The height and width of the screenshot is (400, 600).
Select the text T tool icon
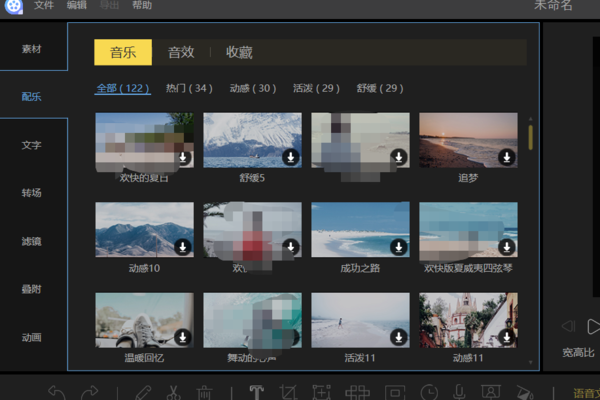point(256,391)
